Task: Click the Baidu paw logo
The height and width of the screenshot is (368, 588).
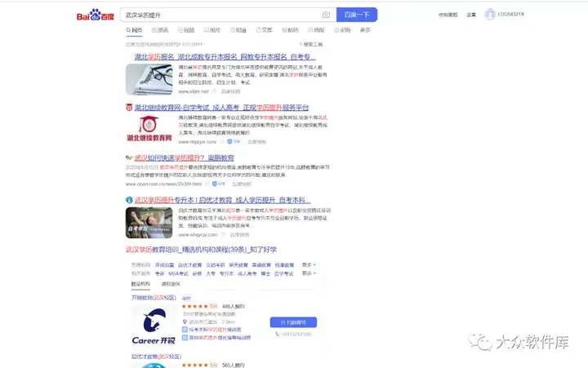Action: click(96, 15)
